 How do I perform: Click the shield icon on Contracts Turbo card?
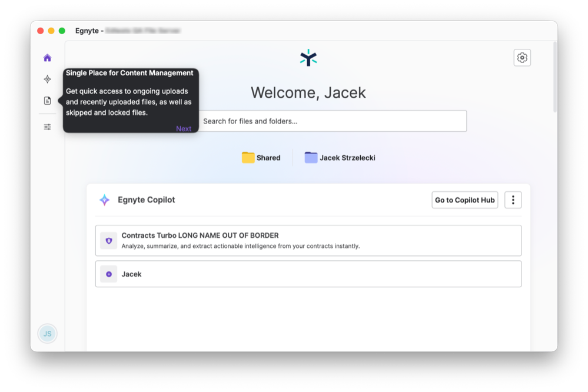point(108,240)
